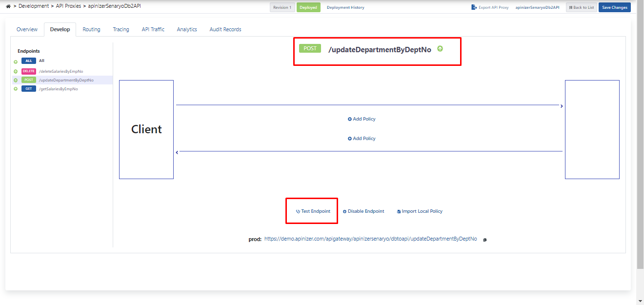This screenshot has height=305, width=644.
Task: Click the deploy arrow beside /deleteSalariesByEmpNo
Action: (x=15, y=71)
